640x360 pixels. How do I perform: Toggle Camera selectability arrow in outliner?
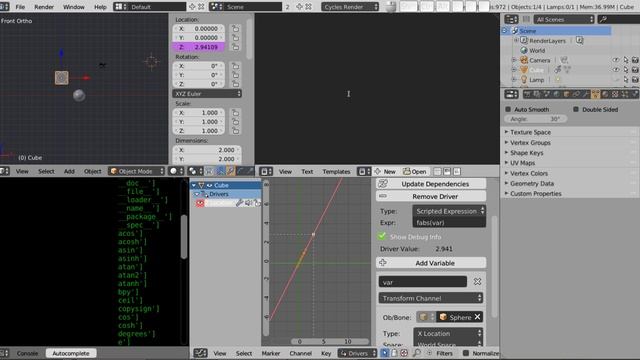(626, 60)
